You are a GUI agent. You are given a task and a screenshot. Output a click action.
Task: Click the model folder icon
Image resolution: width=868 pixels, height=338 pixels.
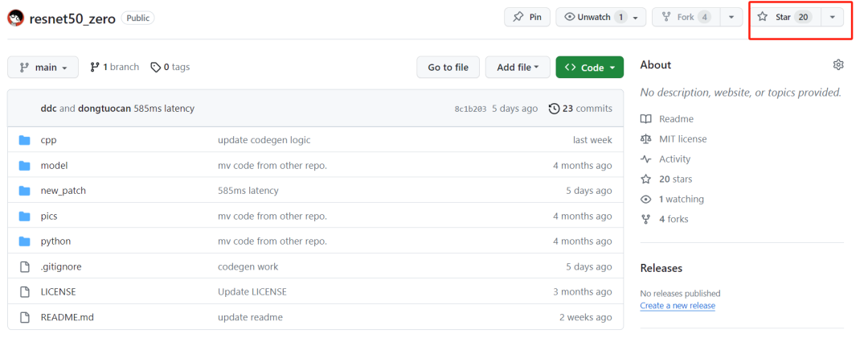point(24,166)
